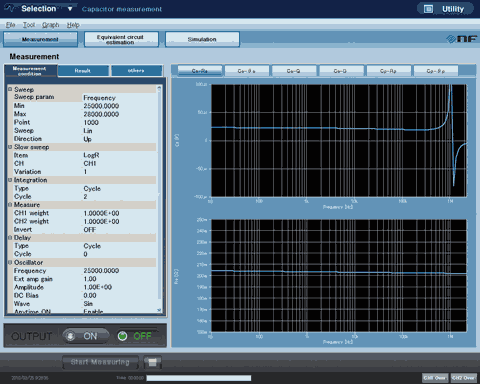This screenshot has height=384, width=480.
Task: Collapse the Delay section
Action: [10, 238]
